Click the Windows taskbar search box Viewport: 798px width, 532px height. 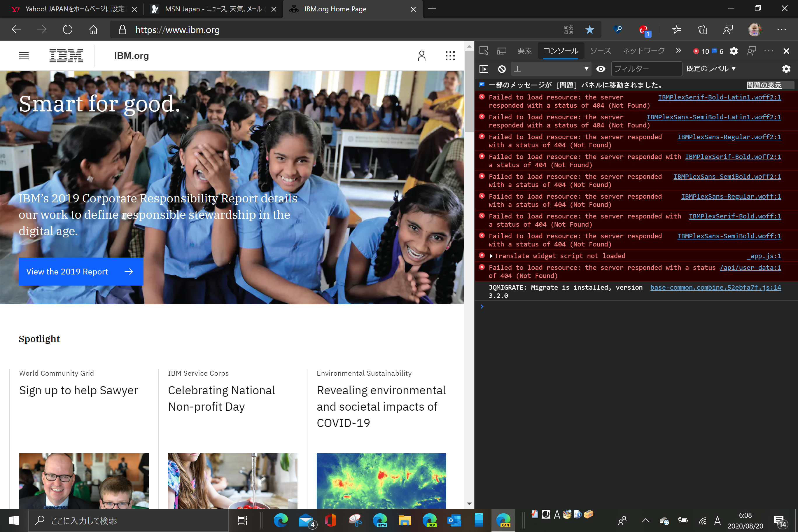128,520
